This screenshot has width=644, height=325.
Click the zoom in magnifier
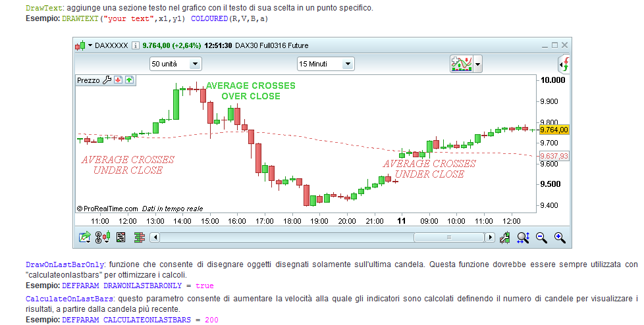coord(560,238)
